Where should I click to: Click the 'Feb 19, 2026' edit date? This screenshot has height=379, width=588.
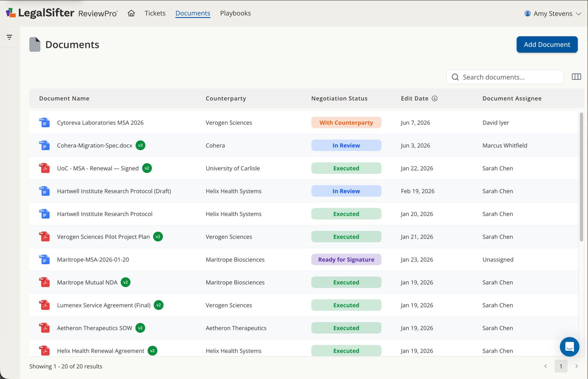click(x=417, y=191)
